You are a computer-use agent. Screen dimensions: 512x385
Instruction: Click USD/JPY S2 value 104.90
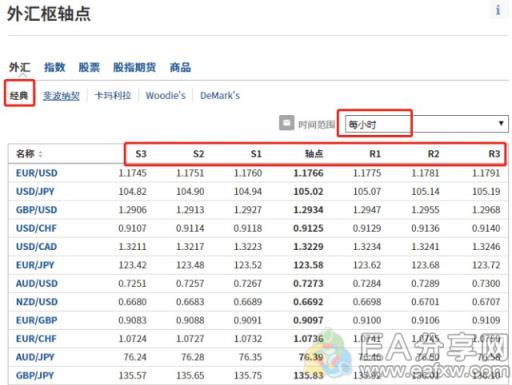[x=190, y=192]
